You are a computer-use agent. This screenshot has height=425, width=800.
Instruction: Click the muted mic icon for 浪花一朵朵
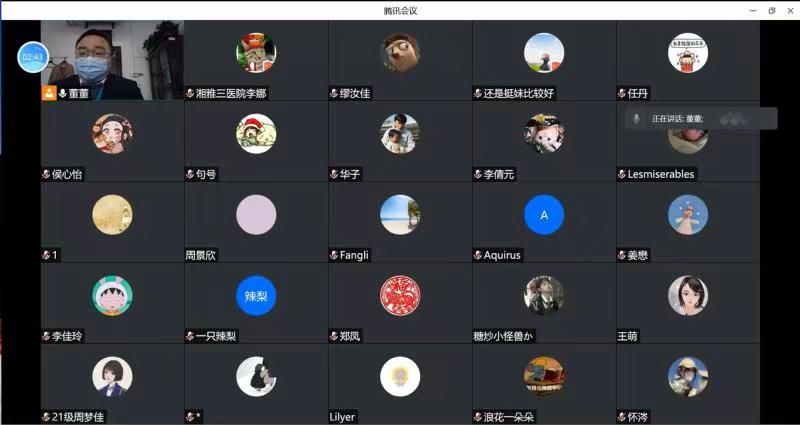[478, 416]
